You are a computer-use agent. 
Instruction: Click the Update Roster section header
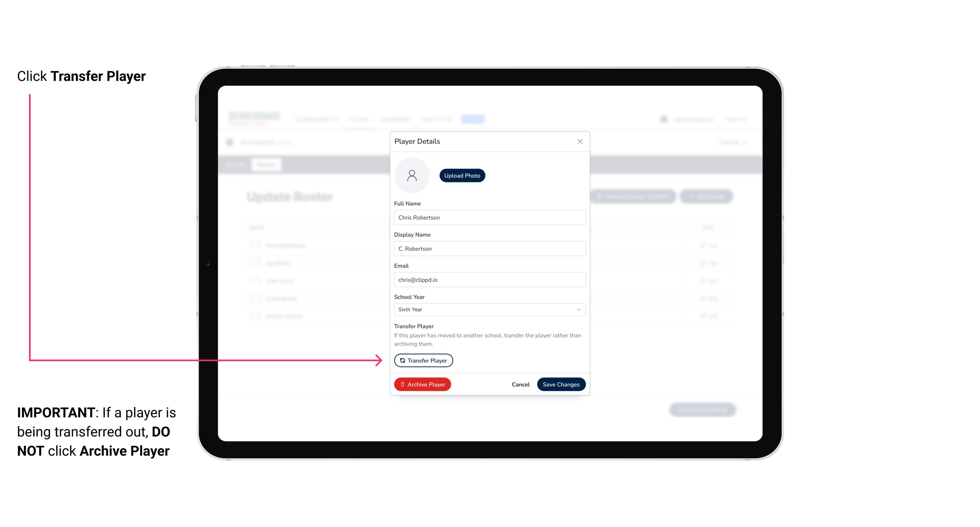point(290,196)
